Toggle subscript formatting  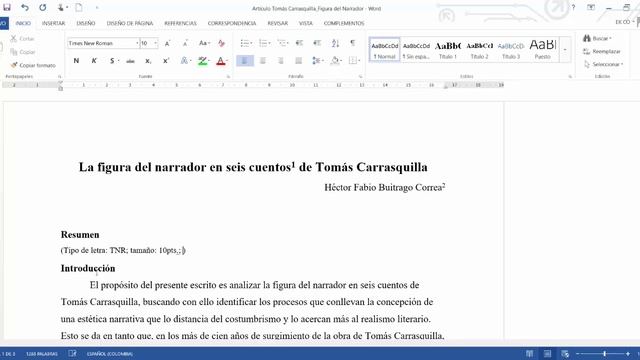(x=148, y=61)
